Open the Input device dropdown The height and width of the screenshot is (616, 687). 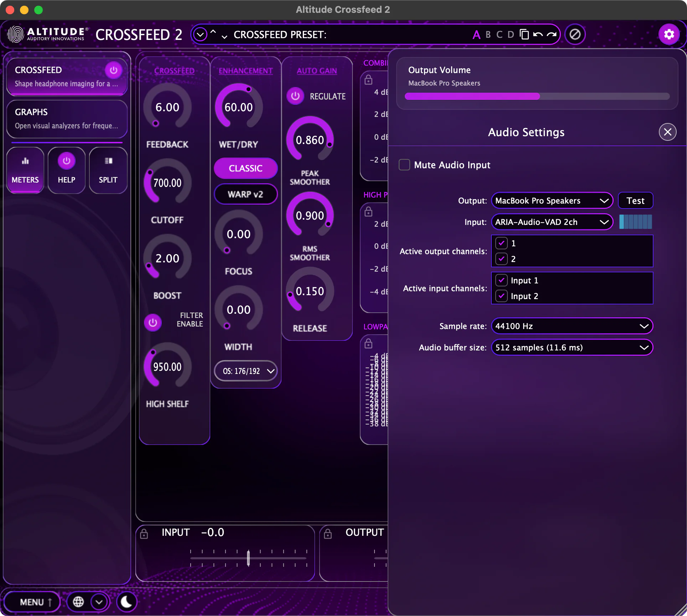click(x=552, y=222)
